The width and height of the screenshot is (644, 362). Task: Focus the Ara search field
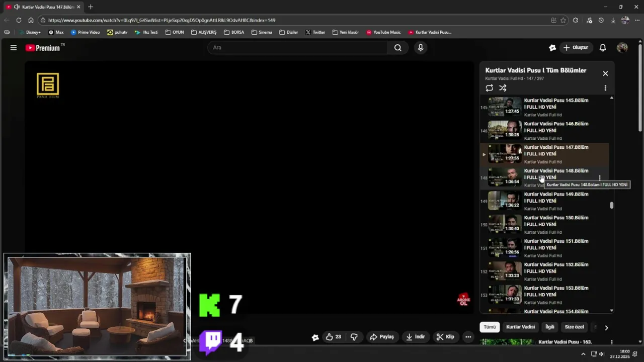[x=297, y=48]
